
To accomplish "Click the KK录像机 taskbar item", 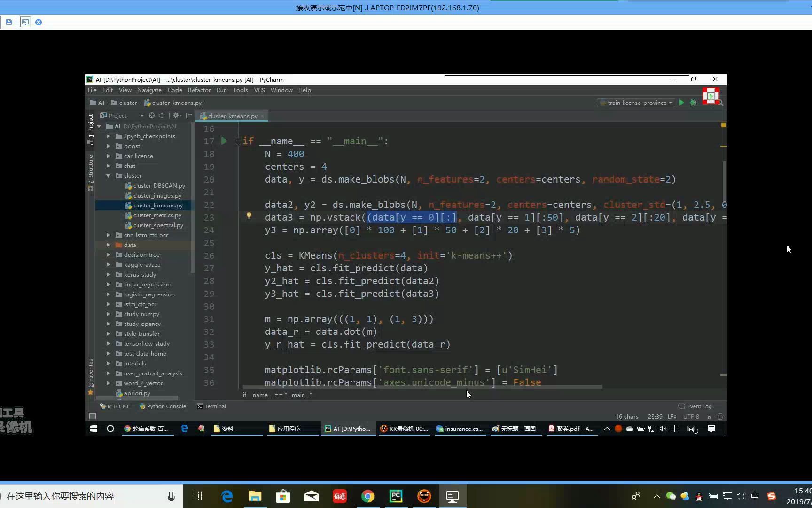I will click(x=404, y=429).
